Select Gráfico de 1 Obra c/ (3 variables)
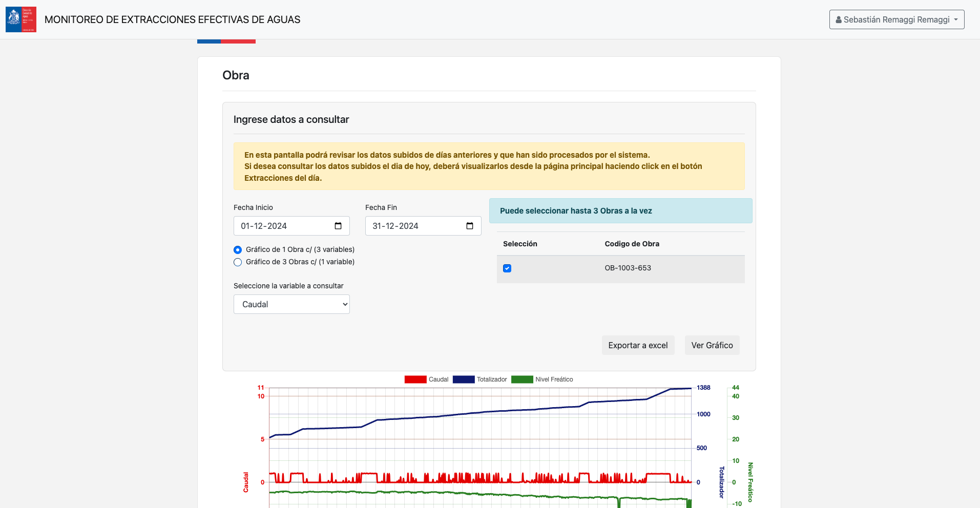This screenshot has width=980, height=508. click(x=238, y=250)
